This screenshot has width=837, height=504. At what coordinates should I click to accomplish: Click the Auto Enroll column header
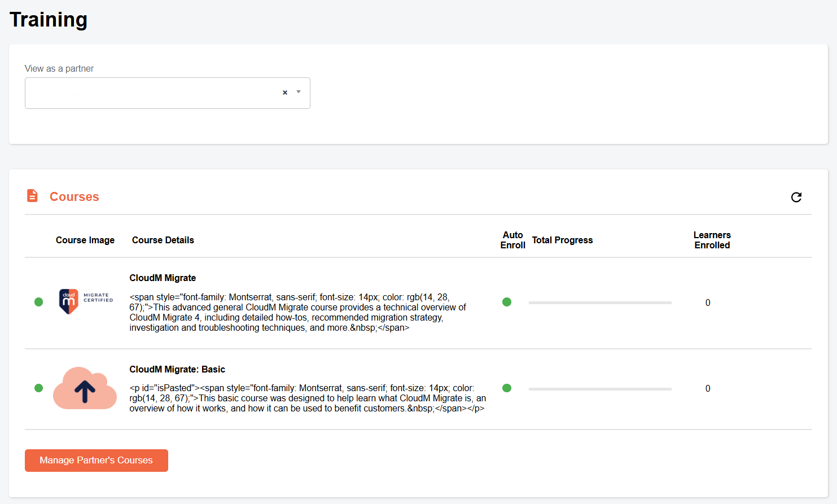pos(513,240)
